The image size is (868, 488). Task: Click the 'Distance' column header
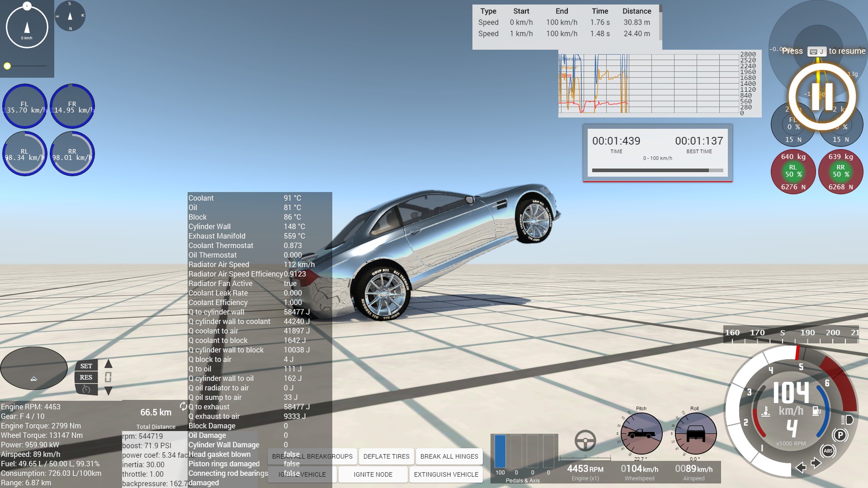[x=637, y=11]
